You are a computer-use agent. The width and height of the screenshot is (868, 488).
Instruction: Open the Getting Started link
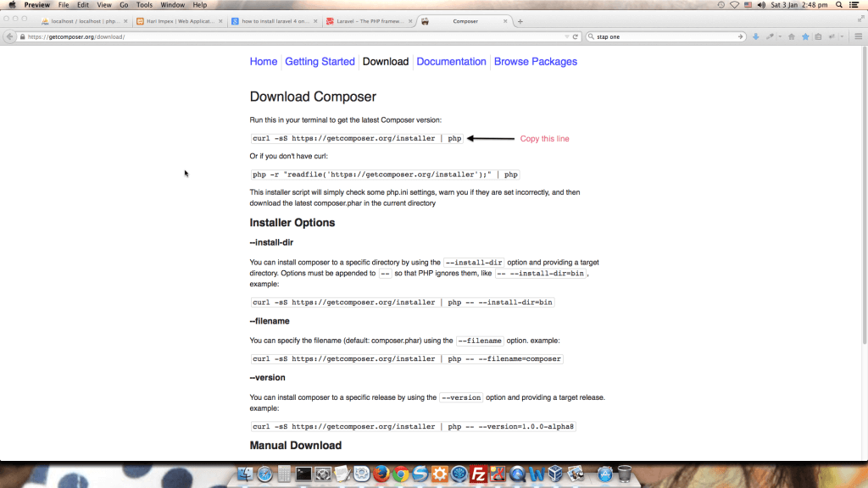[320, 61]
